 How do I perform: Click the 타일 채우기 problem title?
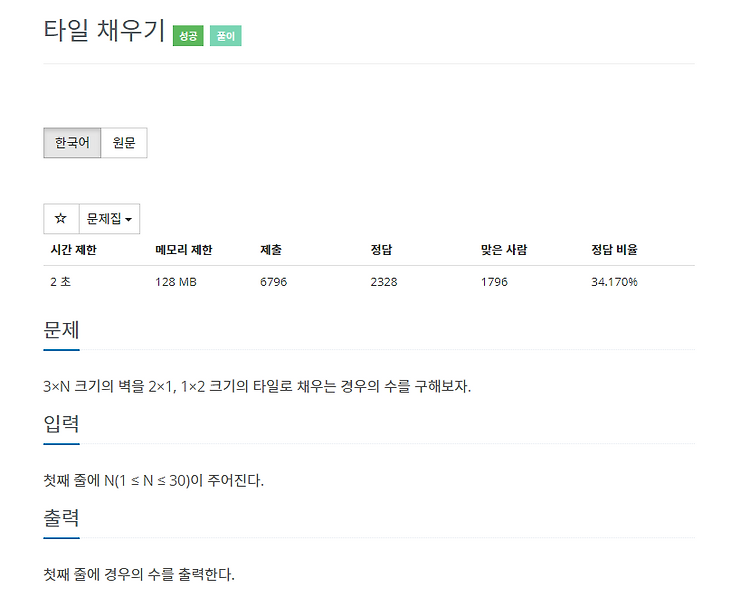tap(104, 30)
